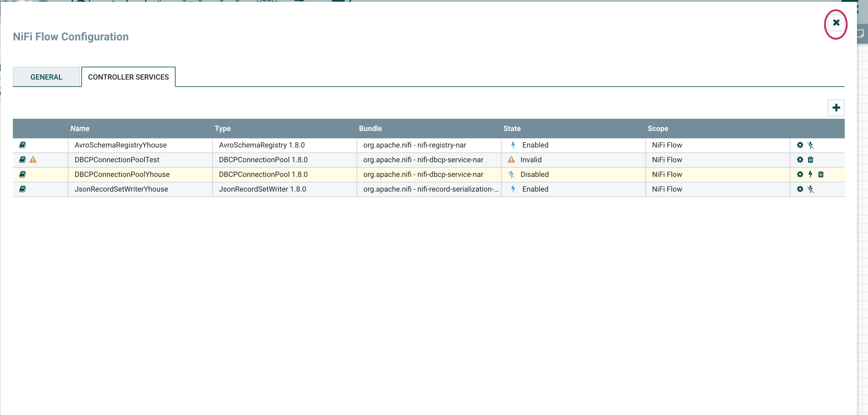Click NiFi Flow scope of AvroSchemaRegistryYhouse row

tap(667, 145)
